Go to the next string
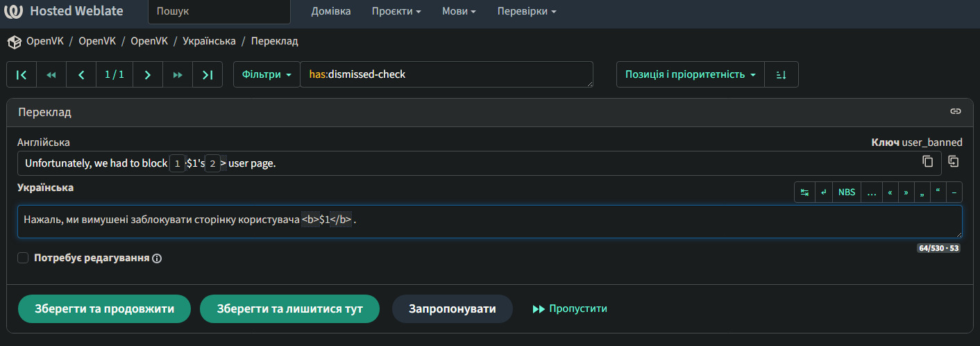 point(147,74)
